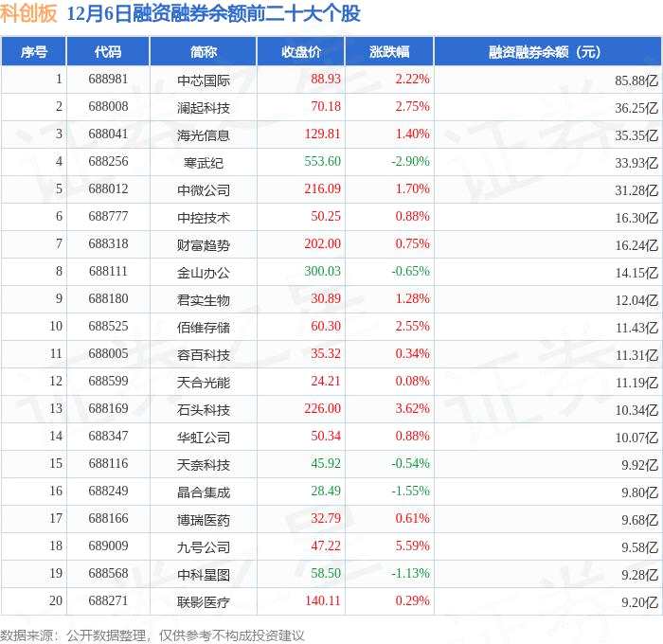Click closing price 58.50
Image resolution: width=663 pixels, height=644 pixels.
pos(326,574)
